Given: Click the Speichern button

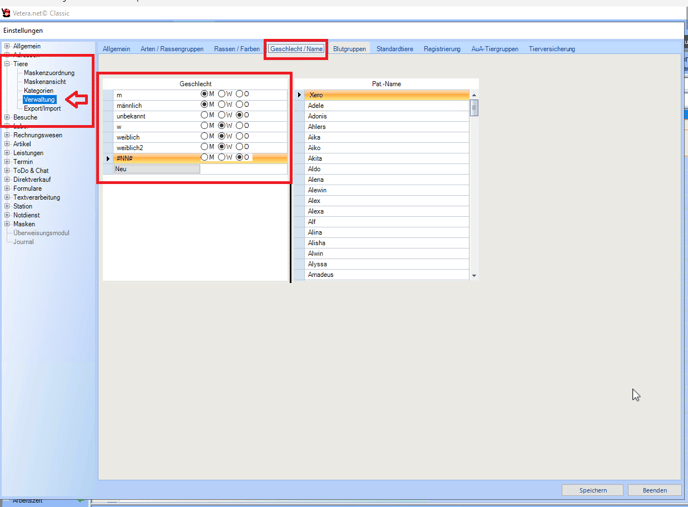Looking at the screenshot, I should (593, 490).
